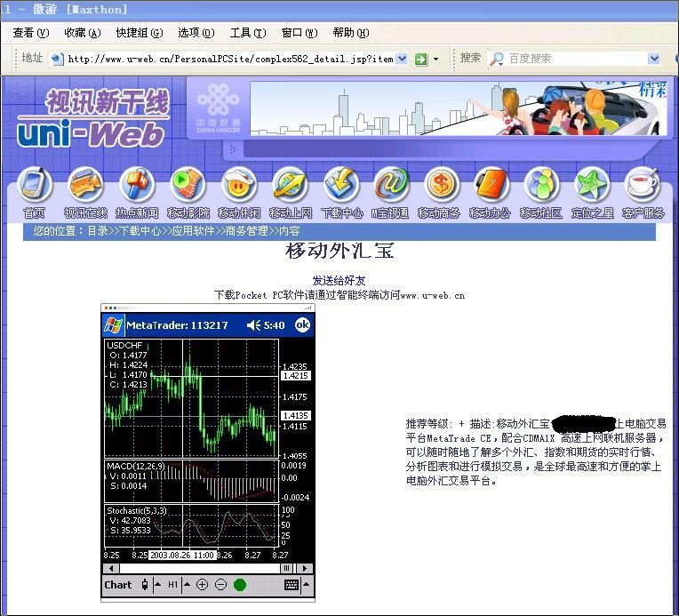Click the zoom in plus icon

202,585
